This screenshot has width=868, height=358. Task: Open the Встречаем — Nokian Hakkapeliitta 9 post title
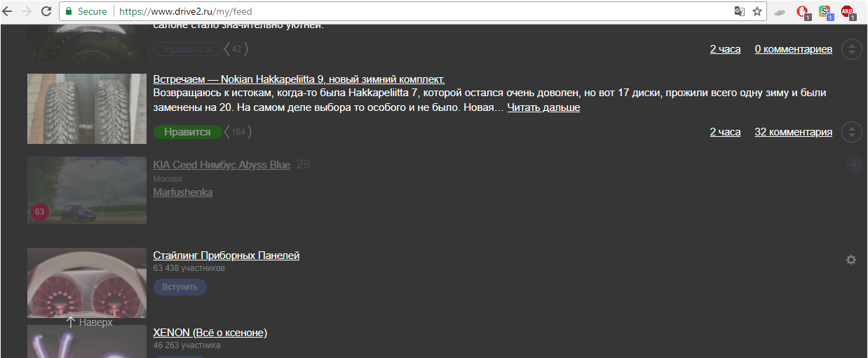[x=299, y=79]
